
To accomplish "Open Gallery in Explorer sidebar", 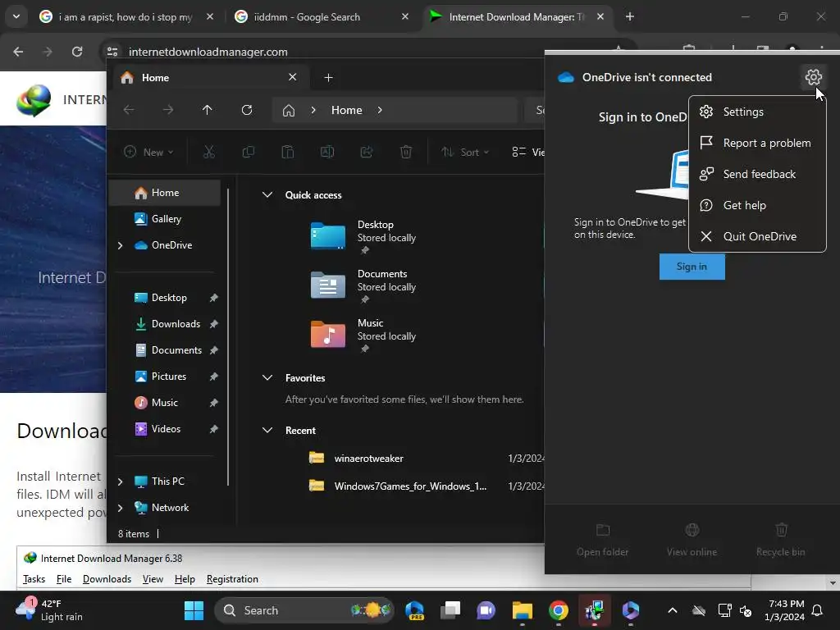I will (164, 218).
